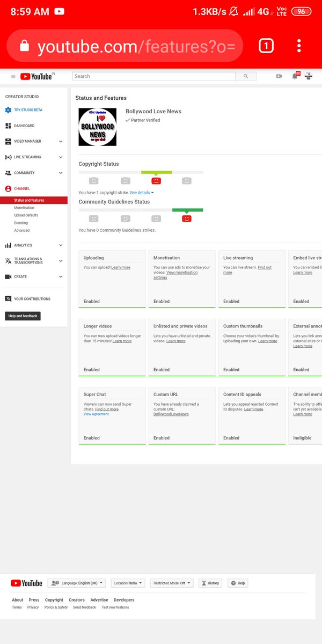Open View Agreement link under Super Chat
Screen dimensions: 322x644
tap(96, 414)
